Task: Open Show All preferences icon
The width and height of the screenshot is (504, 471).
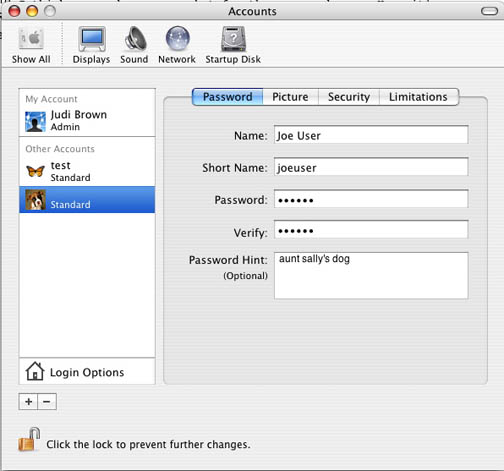Action: click(31, 39)
